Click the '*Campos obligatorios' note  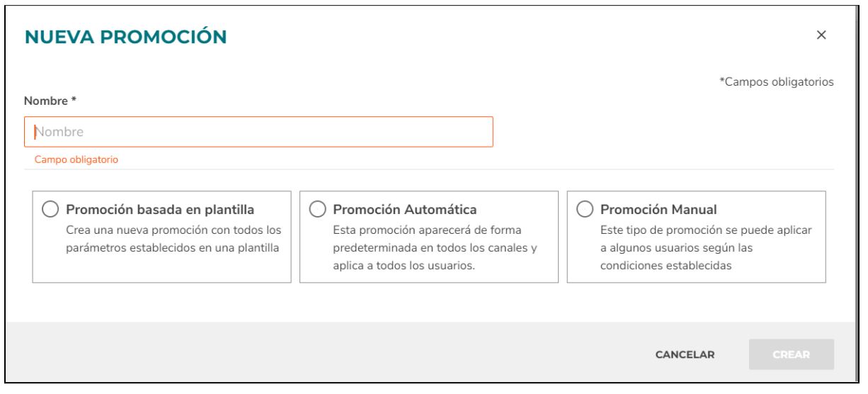[x=777, y=82]
